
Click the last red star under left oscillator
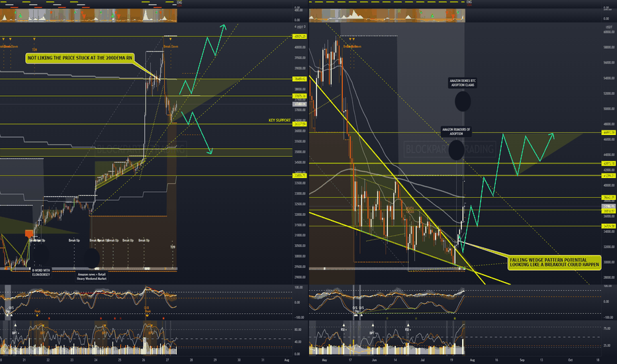164,318
